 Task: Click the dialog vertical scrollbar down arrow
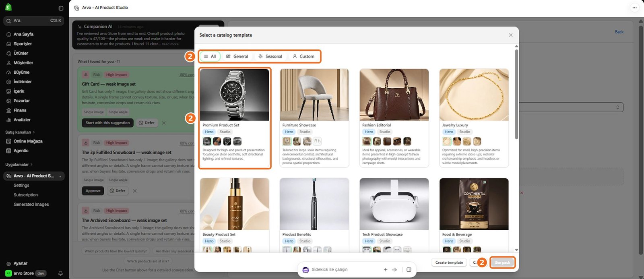(x=516, y=250)
